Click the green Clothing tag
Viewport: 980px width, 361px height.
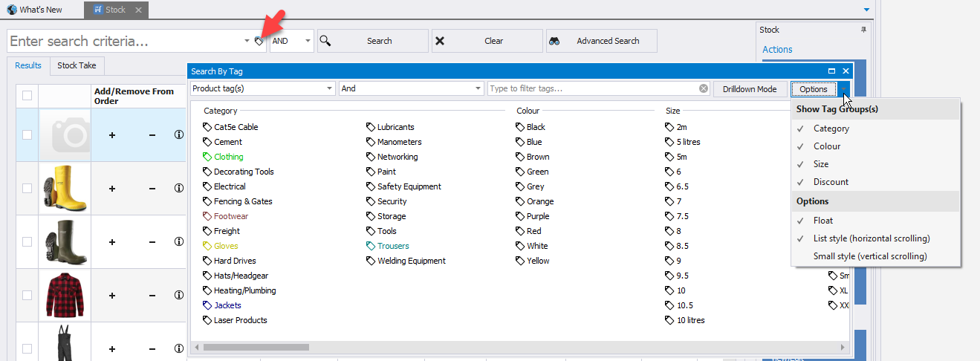pos(228,157)
